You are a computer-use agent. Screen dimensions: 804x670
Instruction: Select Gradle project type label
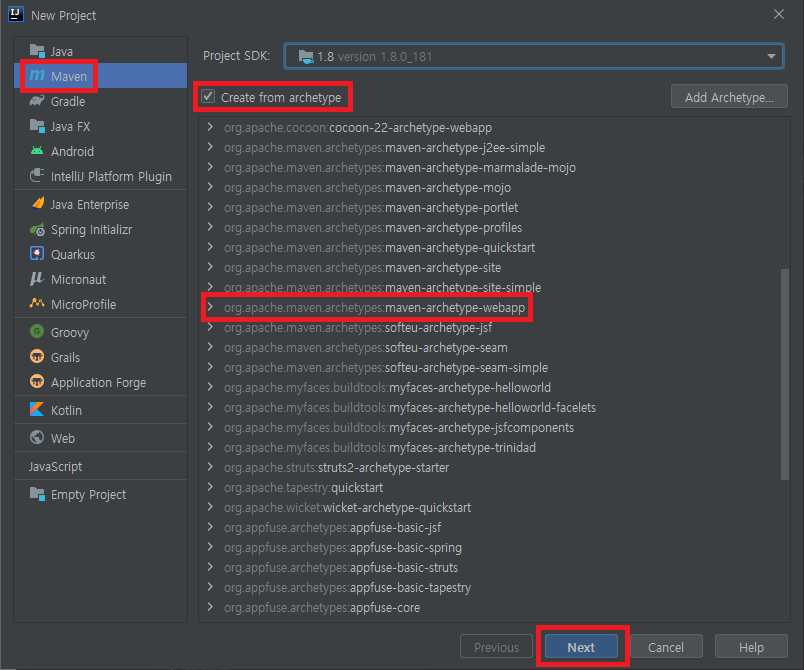(x=68, y=101)
